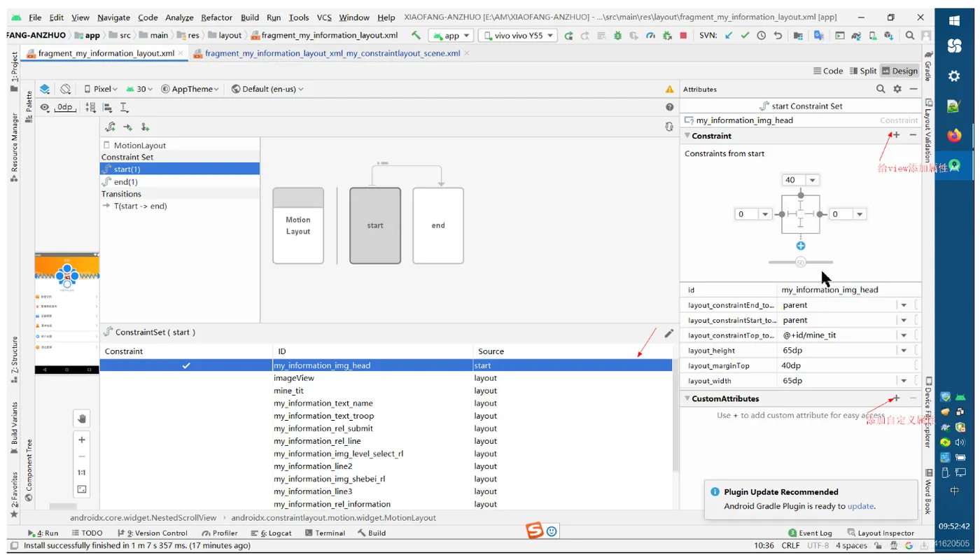Click the Make Project hammer icon
The height and width of the screenshot is (560, 980).
tap(416, 35)
